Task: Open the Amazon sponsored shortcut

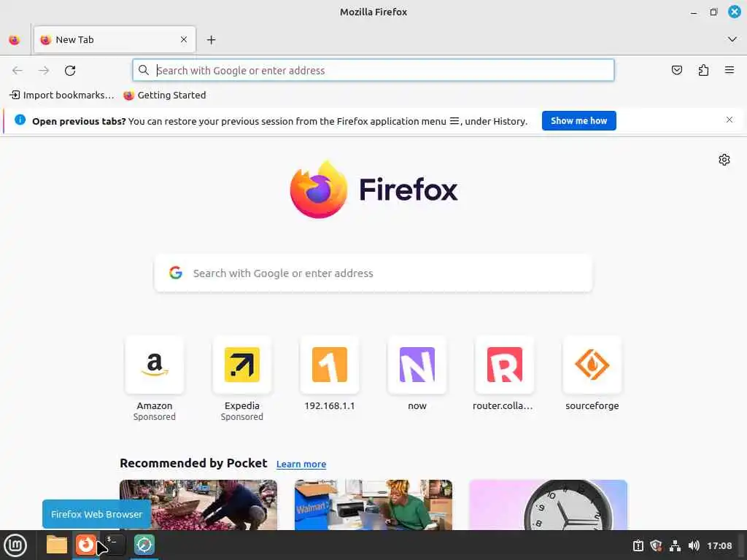Action: tap(155, 379)
